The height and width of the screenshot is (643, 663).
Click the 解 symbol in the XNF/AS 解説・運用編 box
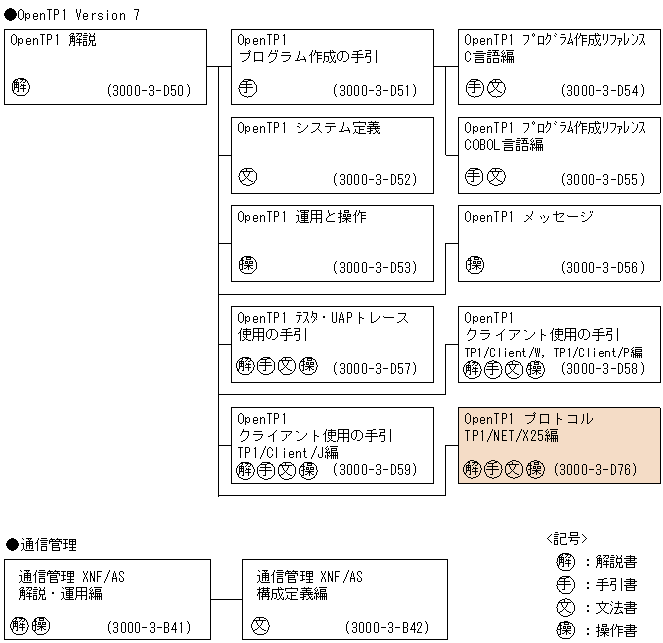19,625
